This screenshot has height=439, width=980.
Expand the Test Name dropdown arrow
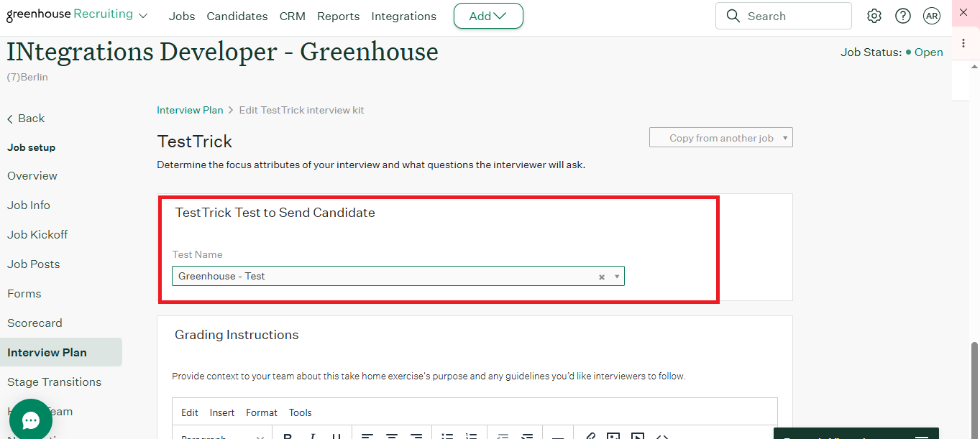616,277
